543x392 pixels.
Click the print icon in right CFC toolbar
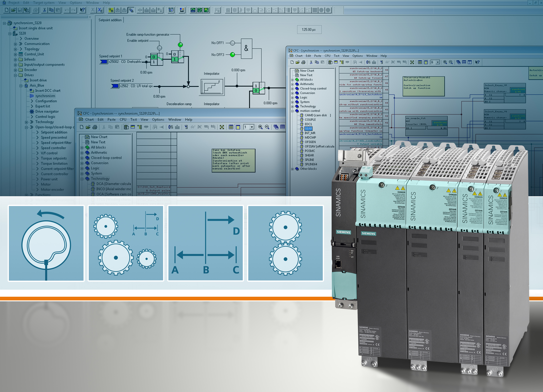click(303, 62)
